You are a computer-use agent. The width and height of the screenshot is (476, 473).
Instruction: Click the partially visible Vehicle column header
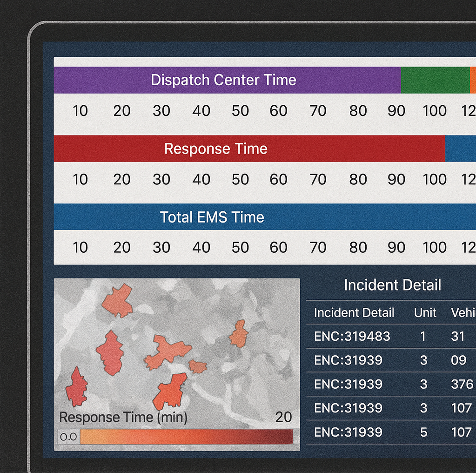coord(463,312)
